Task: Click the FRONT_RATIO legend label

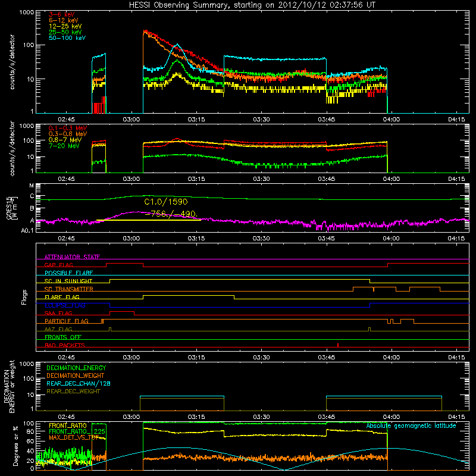Action: pyautogui.click(x=68, y=425)
